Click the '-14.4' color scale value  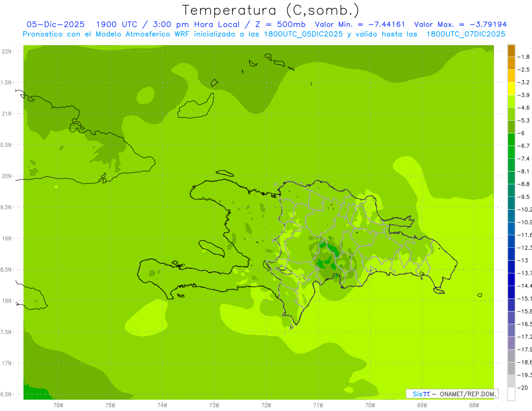pos(524,286)
